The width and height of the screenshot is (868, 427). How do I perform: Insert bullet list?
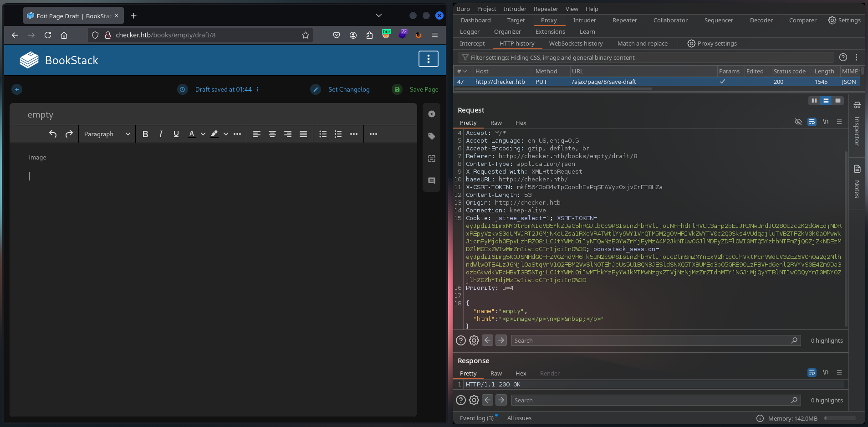pos(323,134)
